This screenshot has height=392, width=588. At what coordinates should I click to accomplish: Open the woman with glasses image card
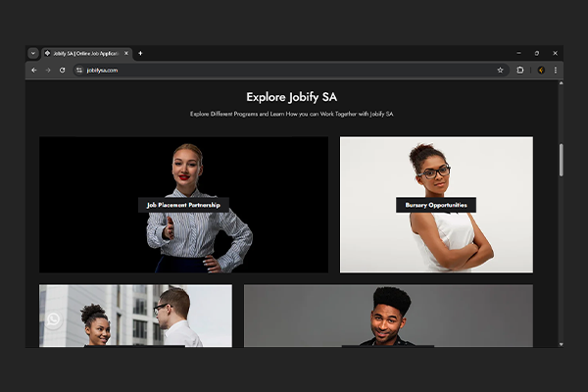pyautogui.click(x=436, y=205)
